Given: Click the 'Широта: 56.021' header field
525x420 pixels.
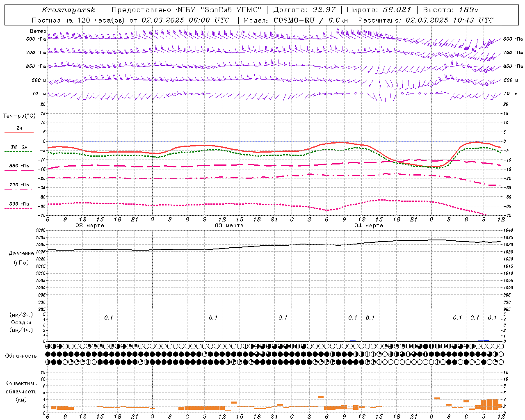Looking at the screenshot, I should pyautogui.click(x=379, y=10).
